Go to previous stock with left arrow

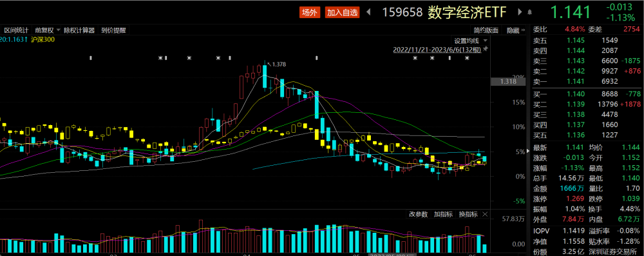click(x=368, y=12)
